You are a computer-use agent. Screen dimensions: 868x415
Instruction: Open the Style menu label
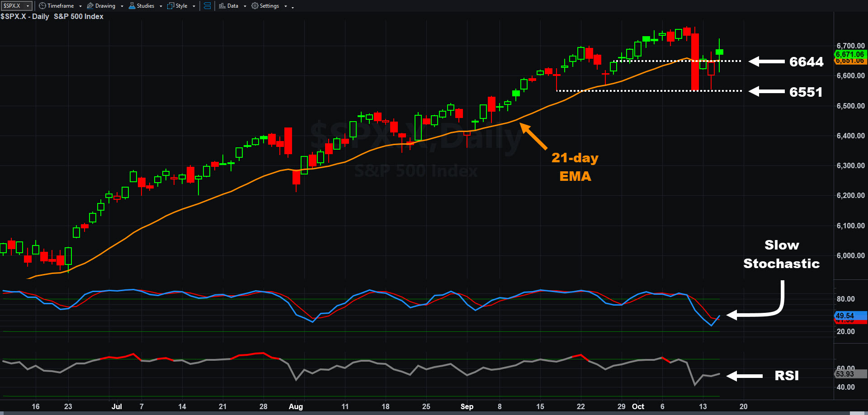pos(181,6)
